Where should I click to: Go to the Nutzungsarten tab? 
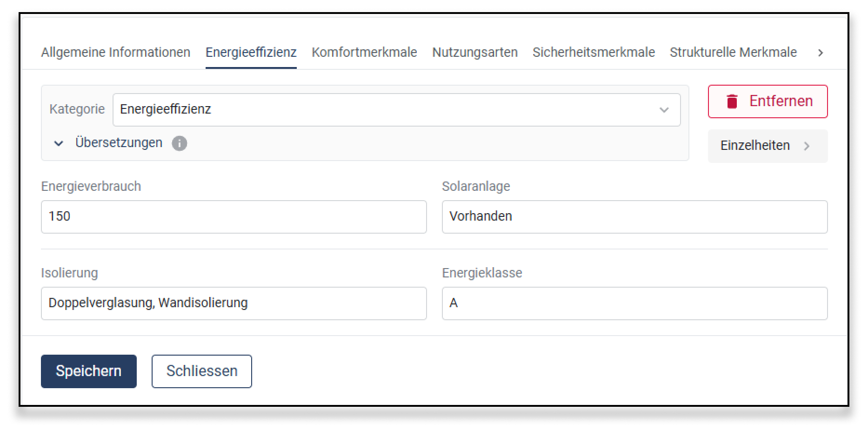coord(474,52)
